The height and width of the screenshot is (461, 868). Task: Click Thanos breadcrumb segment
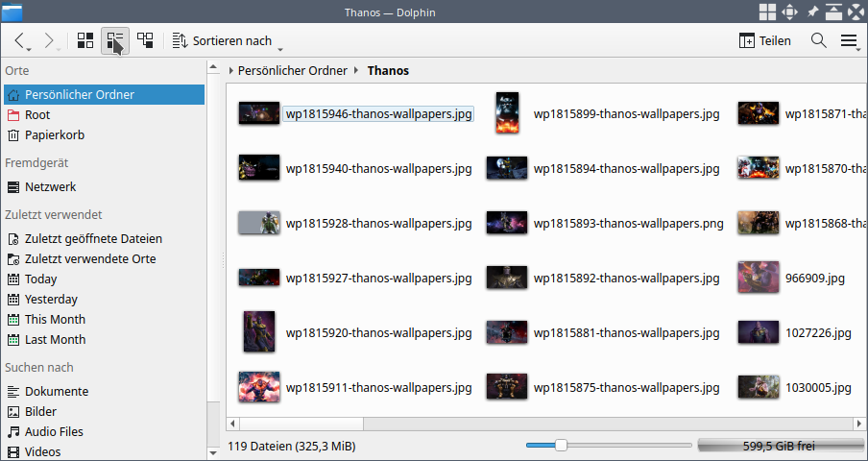coord(388,71)
